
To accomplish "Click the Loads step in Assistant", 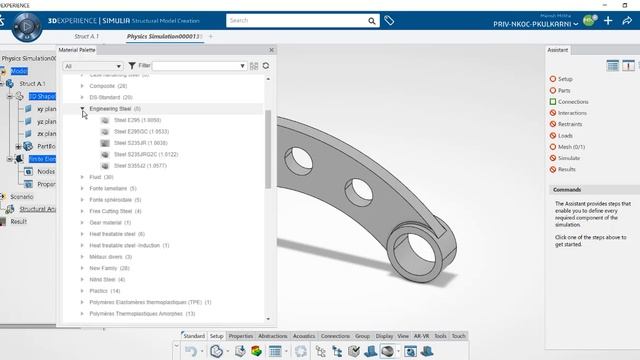I will [x=565, y=136].
